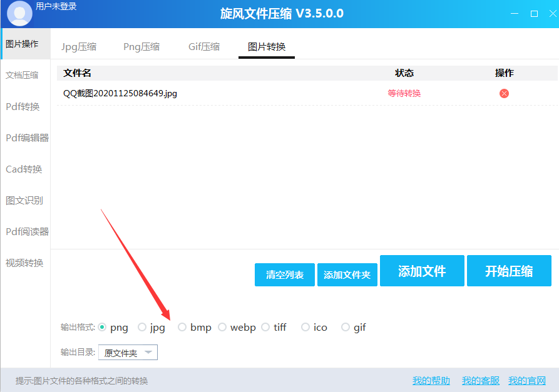The height and width of the screenshot is (392, 559).
Task: Select the QQ截图20201125084649.jpg file row
Action: coord(118,93)
